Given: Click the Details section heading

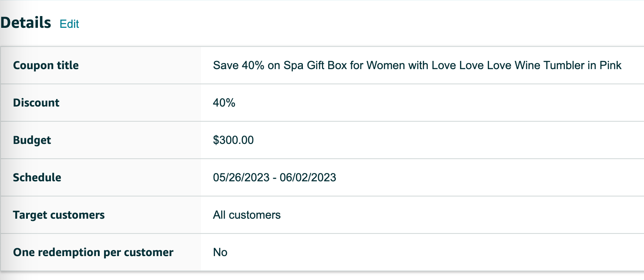Looking at the screenshot, I should 26,23.
